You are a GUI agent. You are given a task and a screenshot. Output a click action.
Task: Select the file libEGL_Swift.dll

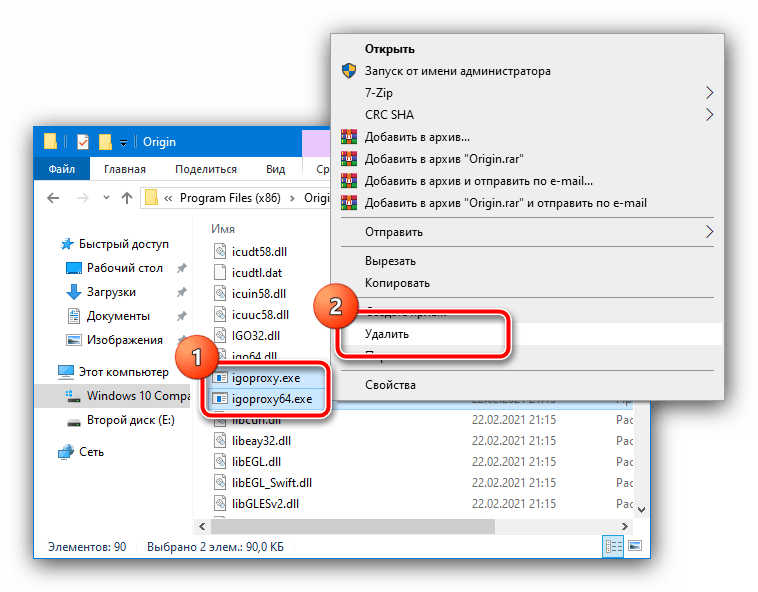click(x=272, y=483)
